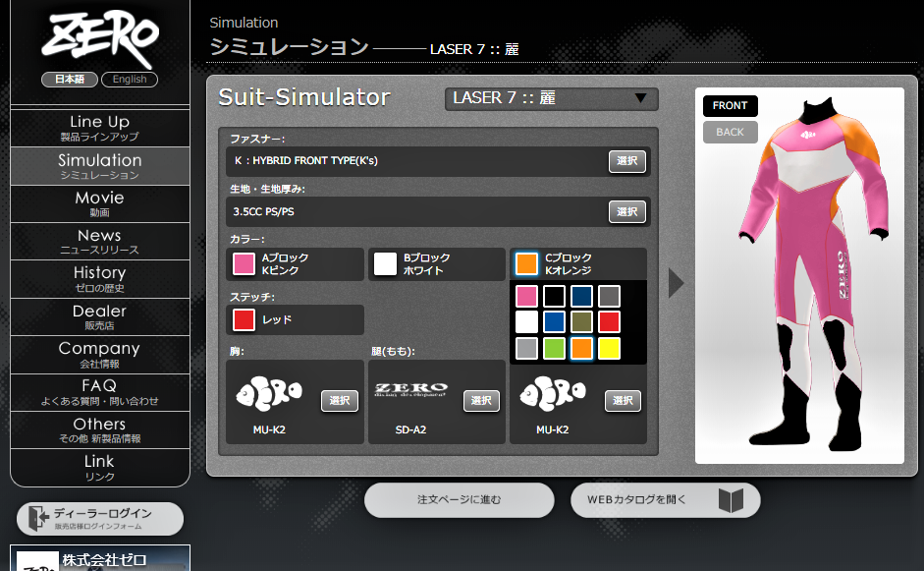This screenshot has height=571, width=924.
Task: Click the ディーラーログイン dealer login button
Action: [x=100, y=519]
